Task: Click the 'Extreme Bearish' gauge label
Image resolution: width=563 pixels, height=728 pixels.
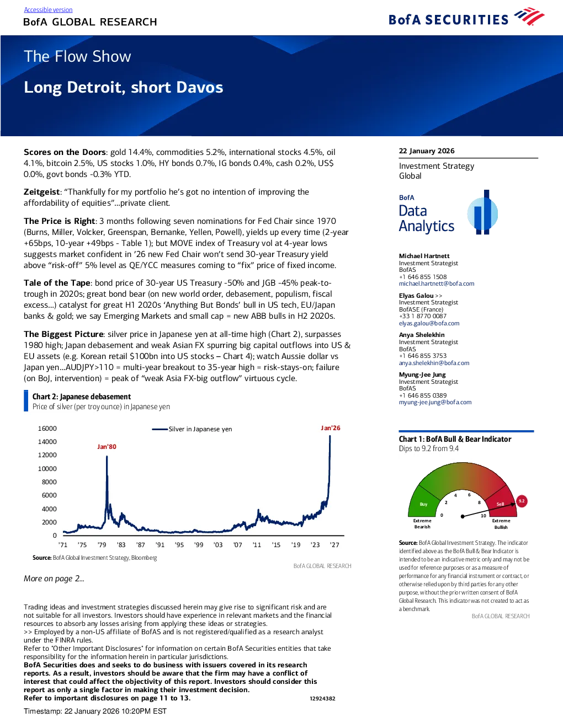Action: pos(422,524)
